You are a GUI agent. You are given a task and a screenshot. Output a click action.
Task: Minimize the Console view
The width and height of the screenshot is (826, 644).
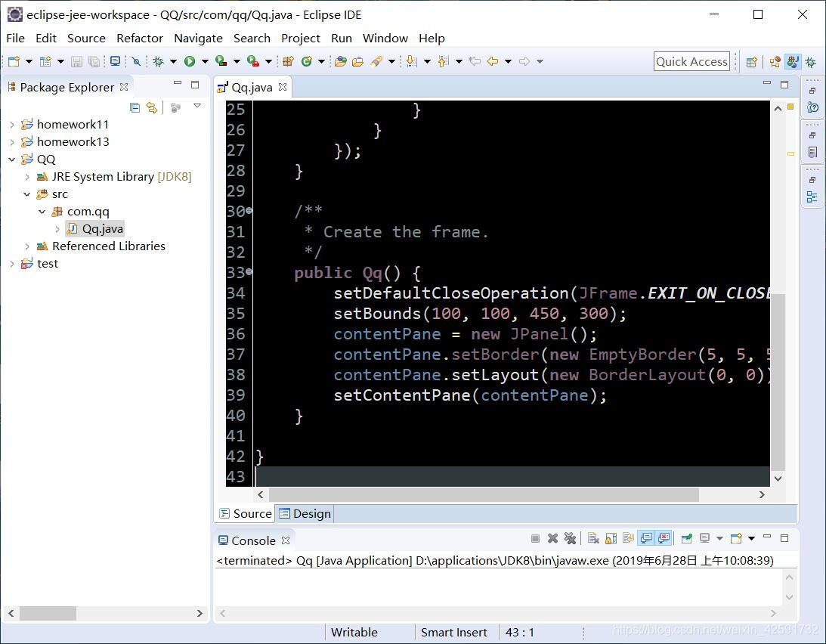coord(767,537)
